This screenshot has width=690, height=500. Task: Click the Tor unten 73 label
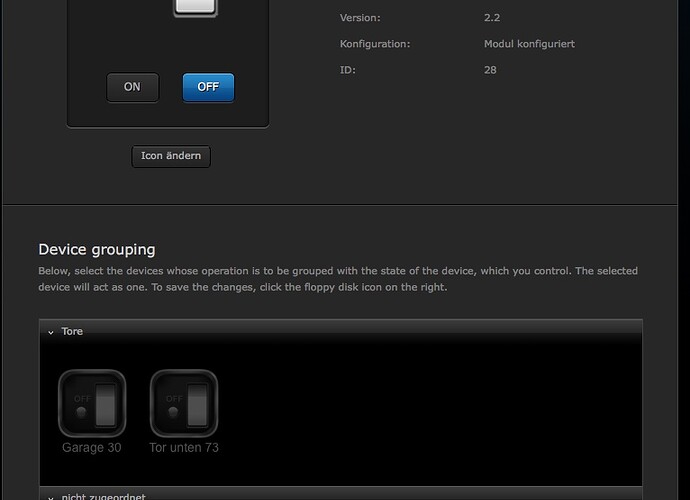(x=184, y=448)
